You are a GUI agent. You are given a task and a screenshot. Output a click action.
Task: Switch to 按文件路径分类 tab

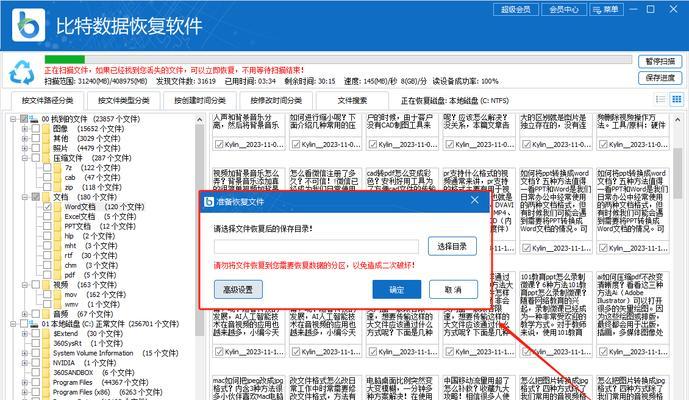47,101
